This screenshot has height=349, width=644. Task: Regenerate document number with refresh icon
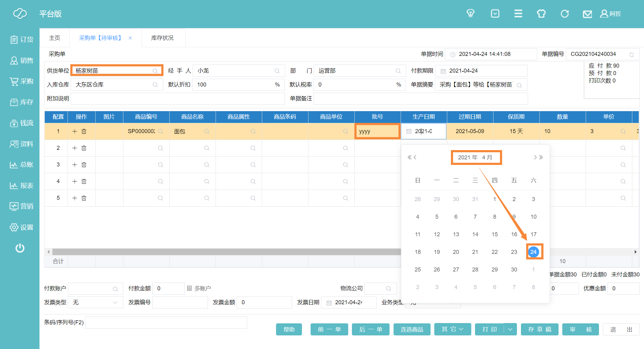(631, 54)
